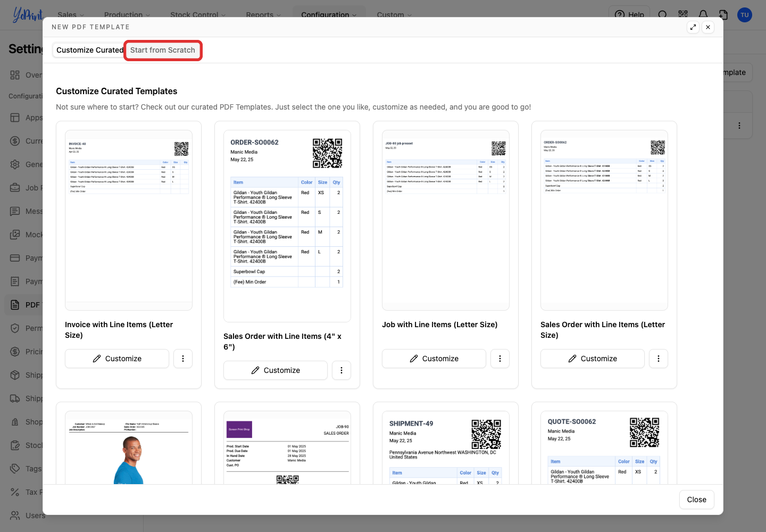The image size is (766, 532).
Task: Open the Reports dropdown menu
Action: click(x=263, y=15)
